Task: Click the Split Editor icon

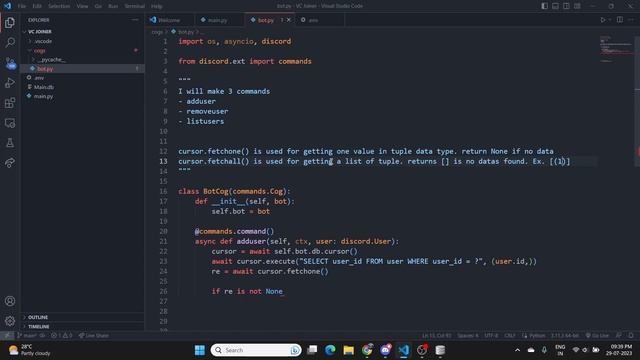Action: pyautogui.click(x=620, y=20)
